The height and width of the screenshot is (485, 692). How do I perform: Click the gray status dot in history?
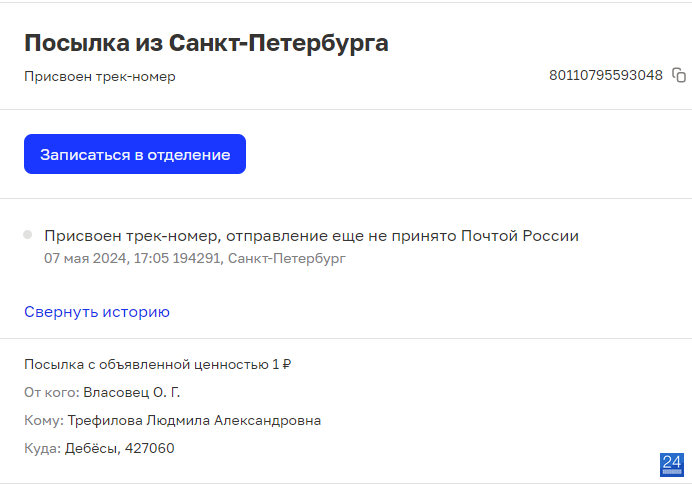tap(27, 234)
